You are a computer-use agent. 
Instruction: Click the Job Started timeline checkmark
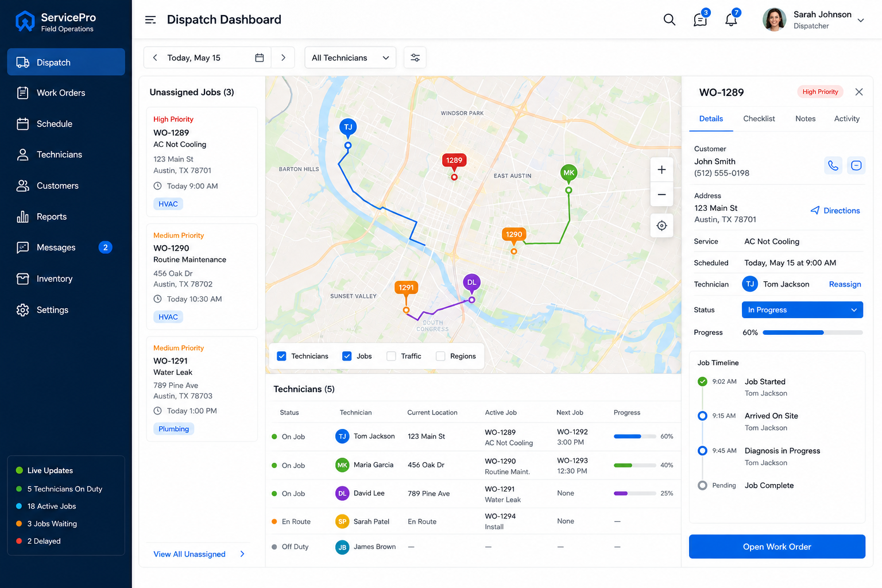[702, 382]
